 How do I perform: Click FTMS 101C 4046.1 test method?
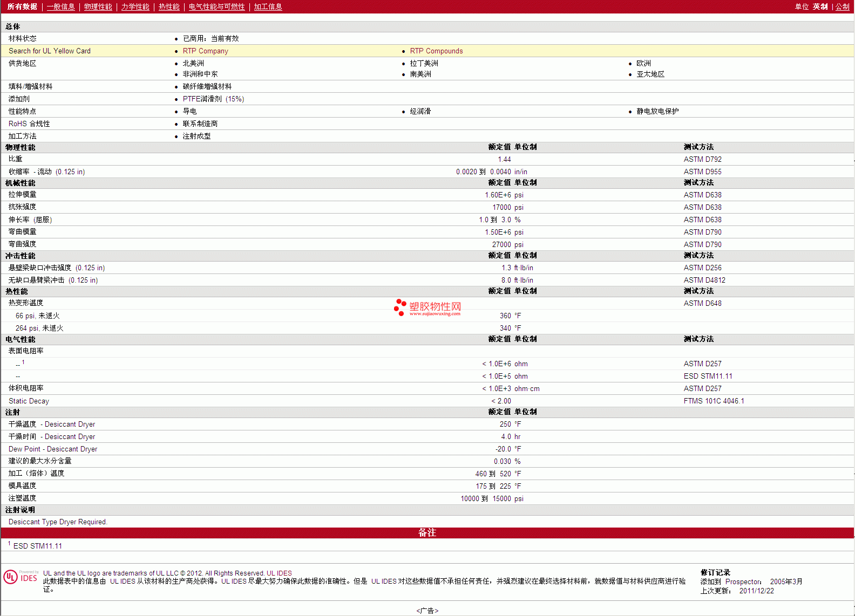[714, 401]
